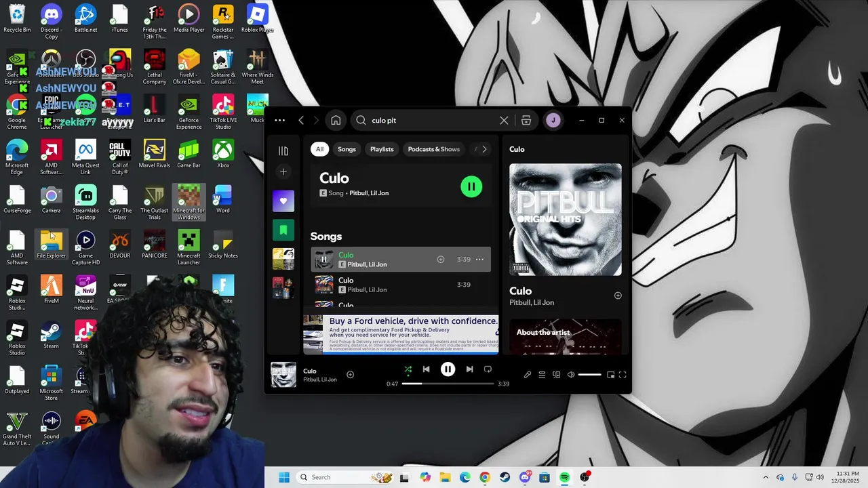Open the J profile avatar menu
Image resolution: width=868 pixels, height=488 pixels.
[x=553, y=121]
